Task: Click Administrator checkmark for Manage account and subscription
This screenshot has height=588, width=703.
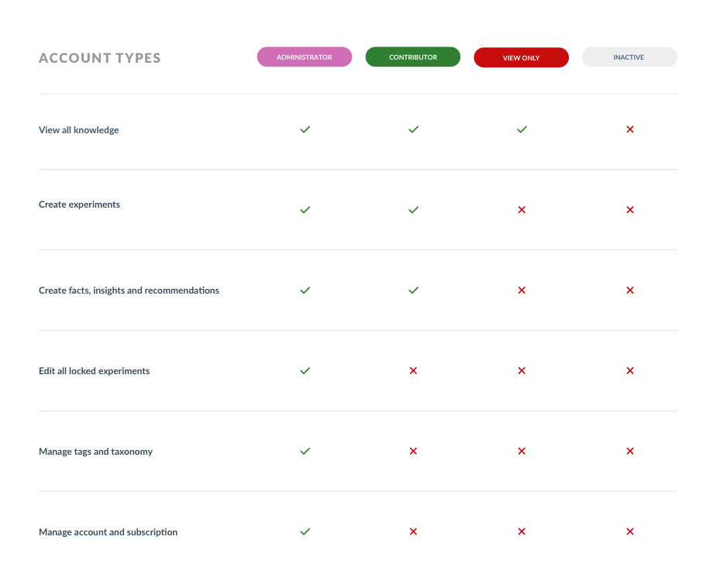Action: tap(305, 531)
